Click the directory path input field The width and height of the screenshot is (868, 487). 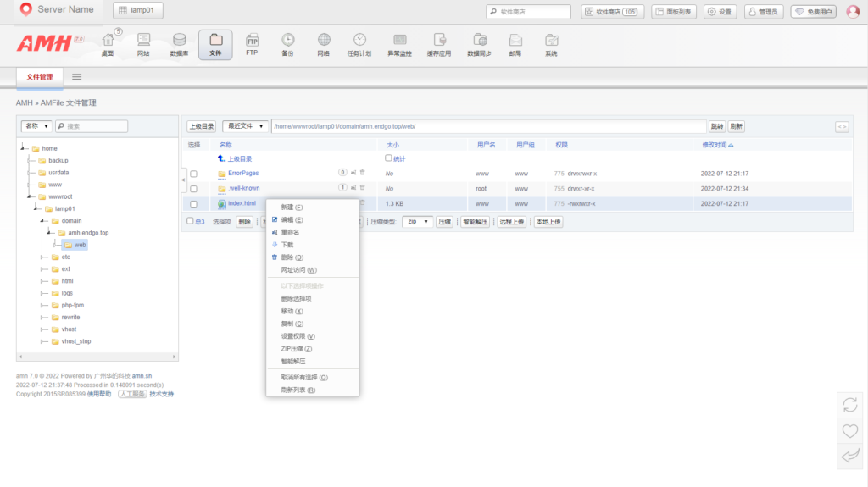pyautogui.click(x=489, y=126)
